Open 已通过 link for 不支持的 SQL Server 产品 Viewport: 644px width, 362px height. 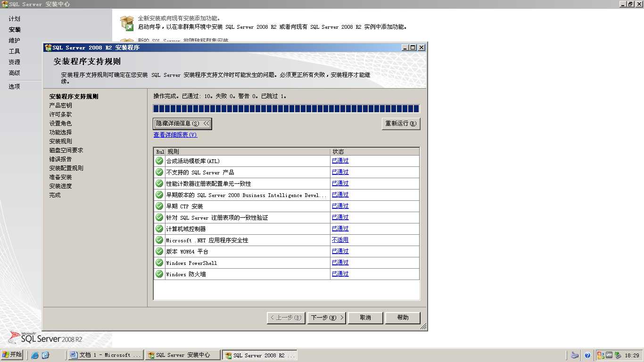pyautogui.click(x=340, y=172)
